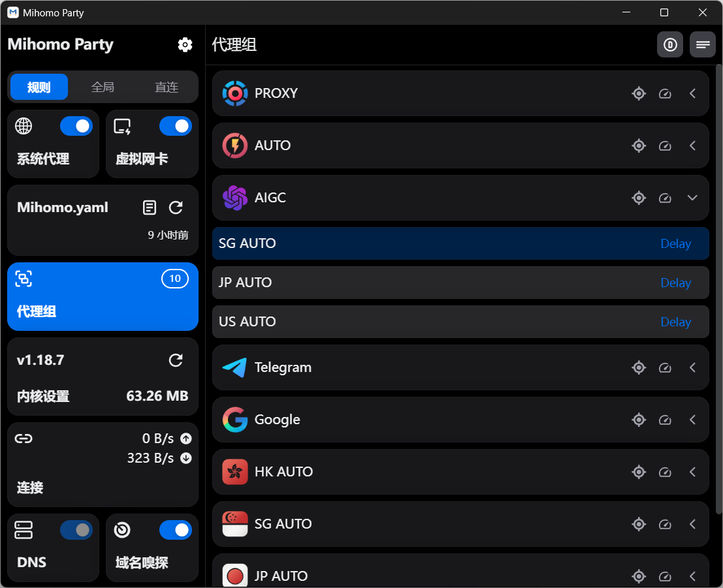
Task: Disable the 虚拟网卡 virtual NIC switch
Action: [x=176, y=126]
